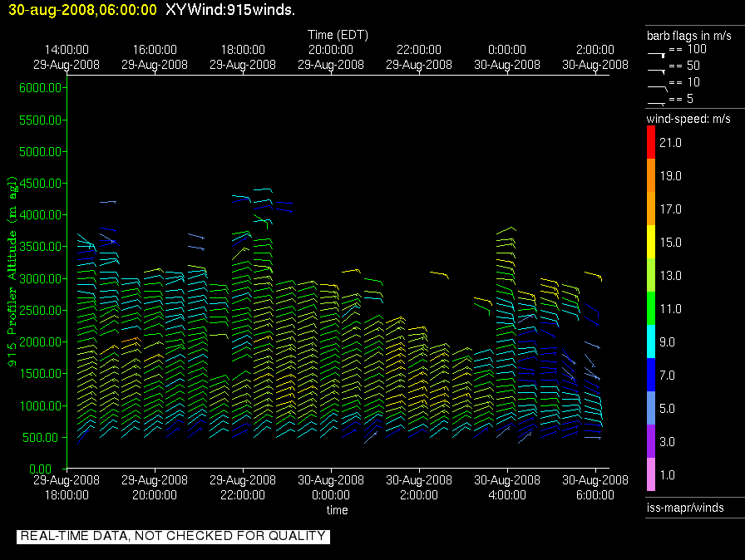Image resolution: width=745 pixels, height=560 pixels.
Task: Click the 'Time (EDT)' top axis label
Action: (x=338, y=35)
